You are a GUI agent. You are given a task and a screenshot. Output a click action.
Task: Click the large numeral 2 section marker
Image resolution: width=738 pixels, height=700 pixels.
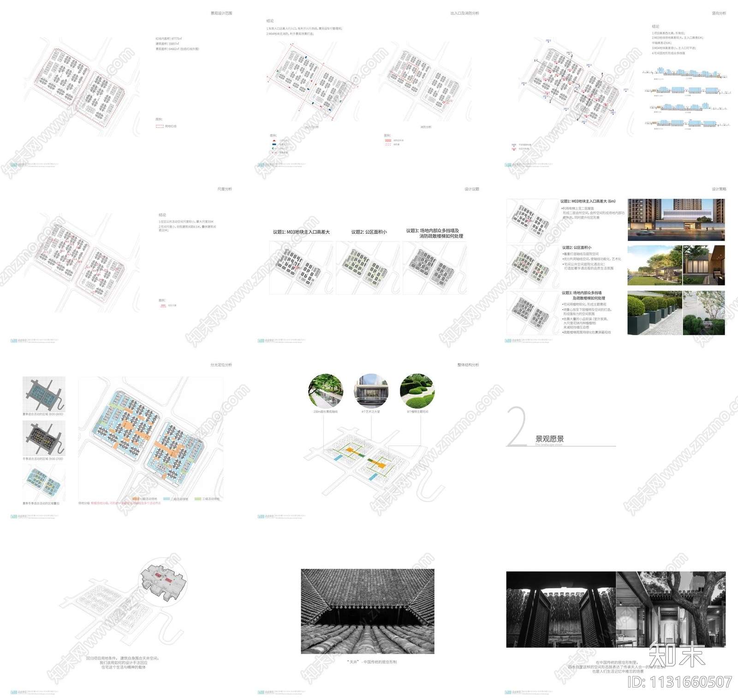click(x=517, y=426)
